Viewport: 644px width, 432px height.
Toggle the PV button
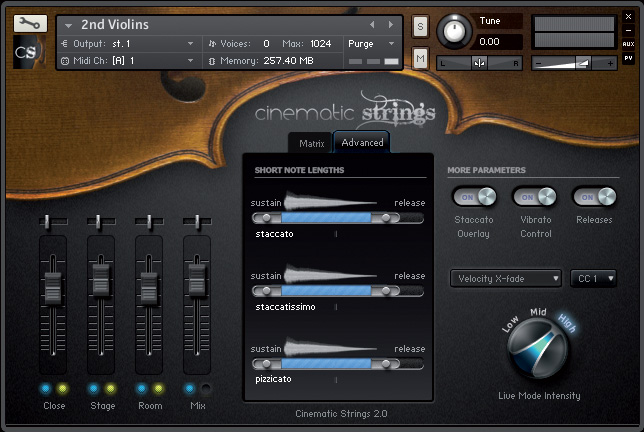coord(628,58)
